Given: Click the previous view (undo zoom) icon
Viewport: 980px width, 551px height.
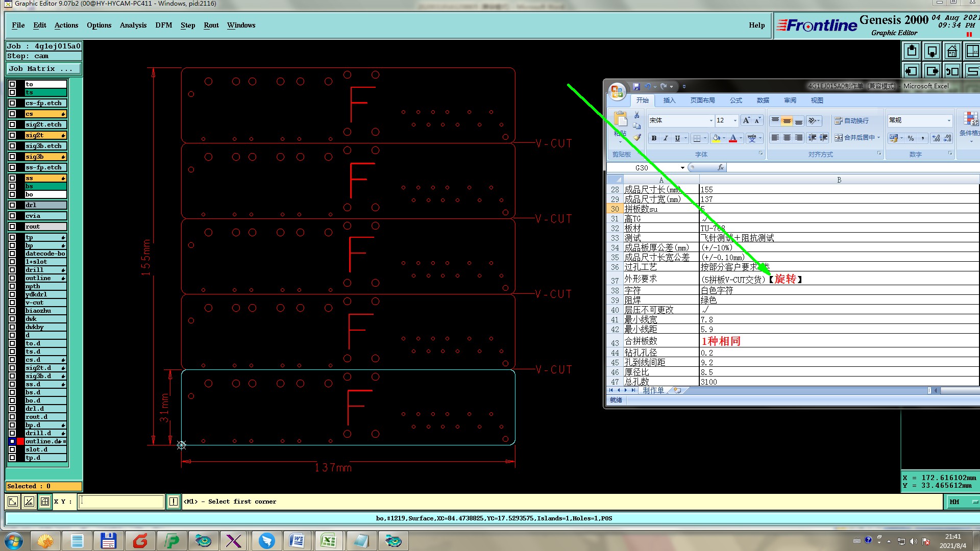Looking at the screenshot, I should coord(952,71).
